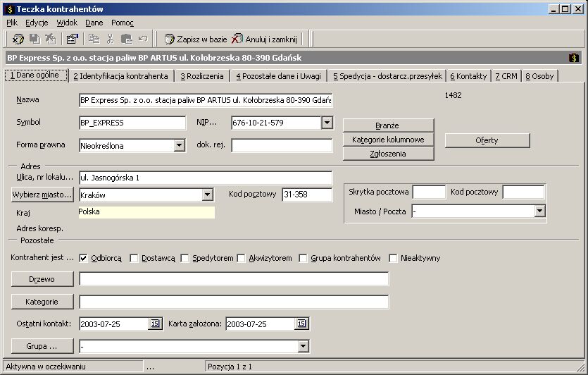The image size is (588, 375).
Task: Expand the Forma prawna dropdown
Action: [180, 145]
